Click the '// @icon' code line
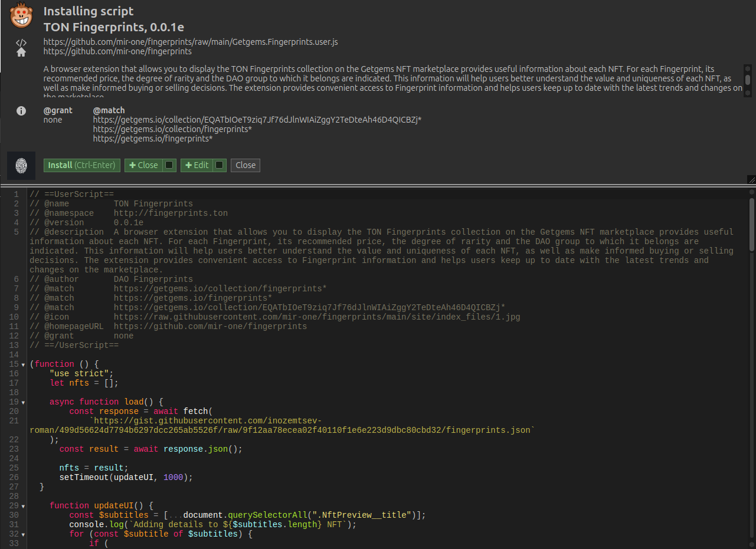Image resolution: width=756 pixels, height=549 pixels. [275, 317]
